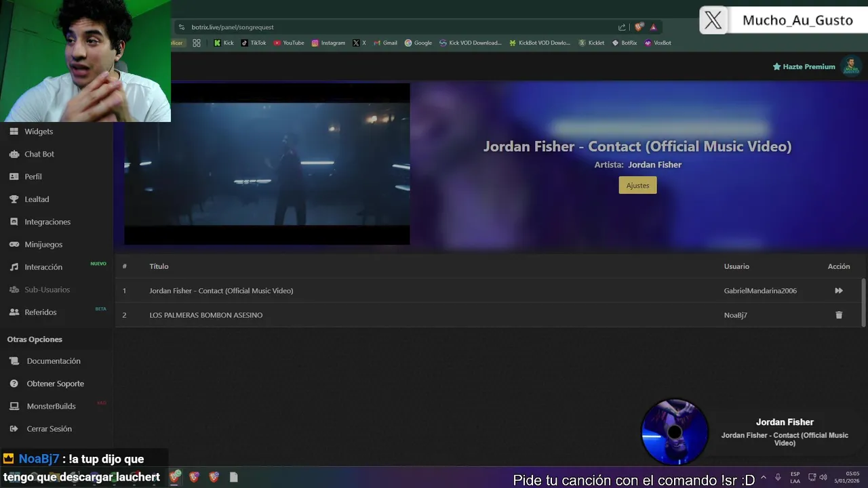Click the tab groups grid icon in the bookmarks bar

tap(197, 43)
